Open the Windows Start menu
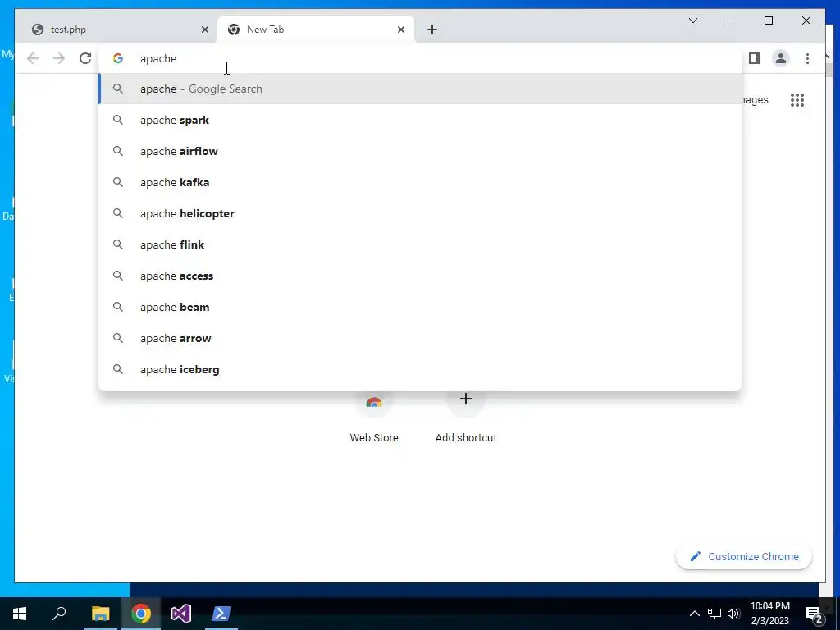840x630 pixels. tap(20, 614)
